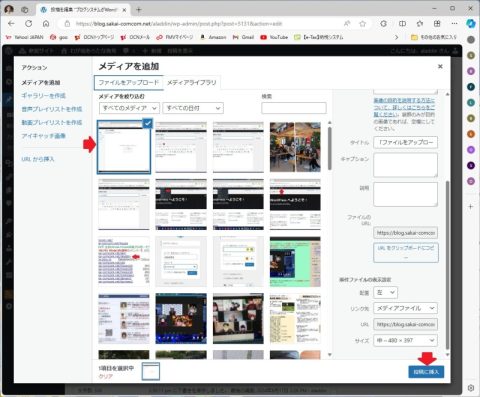
Task: Click the 投稿に挿入 button
Action: (426, 372)
